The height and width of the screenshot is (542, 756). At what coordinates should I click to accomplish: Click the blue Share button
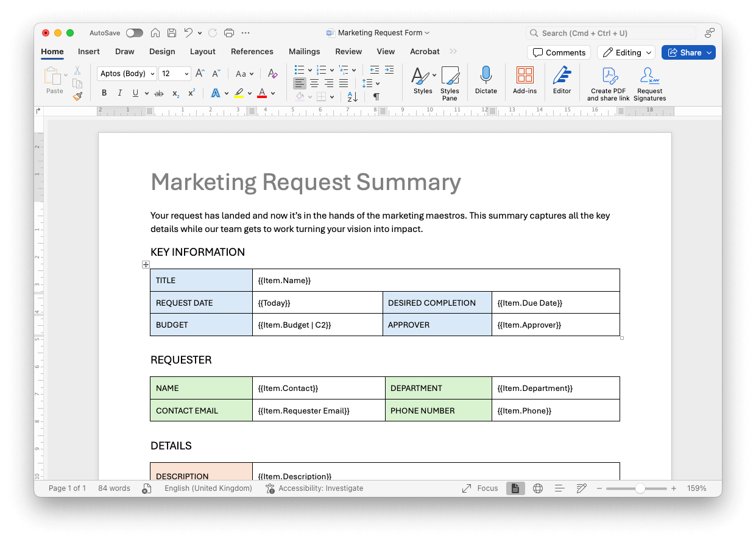pos(688,52)
